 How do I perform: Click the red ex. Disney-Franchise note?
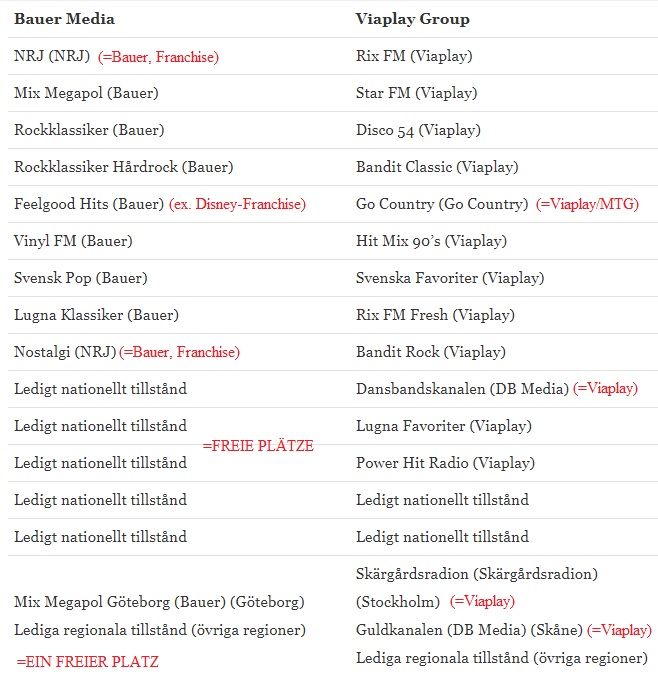[x=238, y=204]
